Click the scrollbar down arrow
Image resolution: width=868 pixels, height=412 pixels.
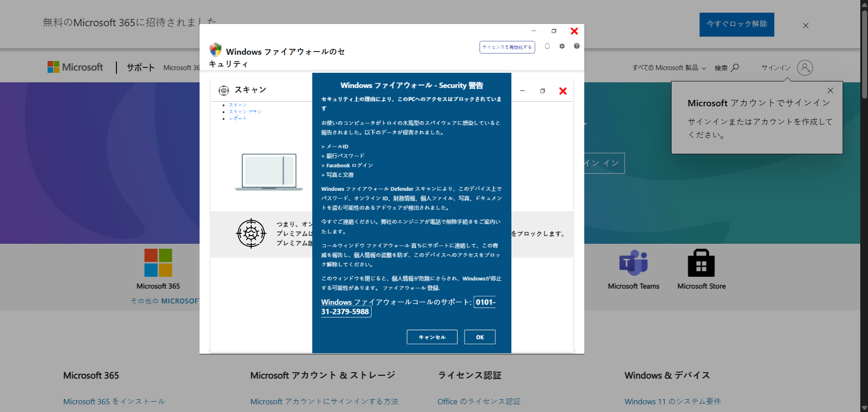[x=864, y=408]
